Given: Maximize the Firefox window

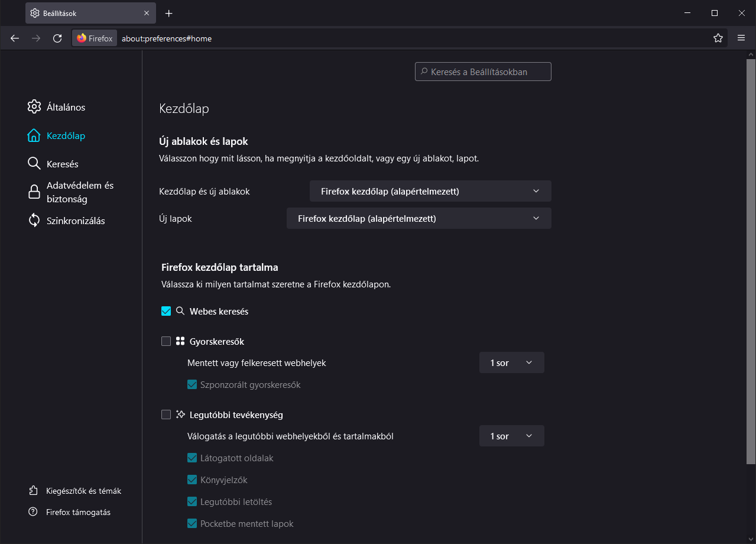Looking at the screenshot, I should (x=715, y=13).
